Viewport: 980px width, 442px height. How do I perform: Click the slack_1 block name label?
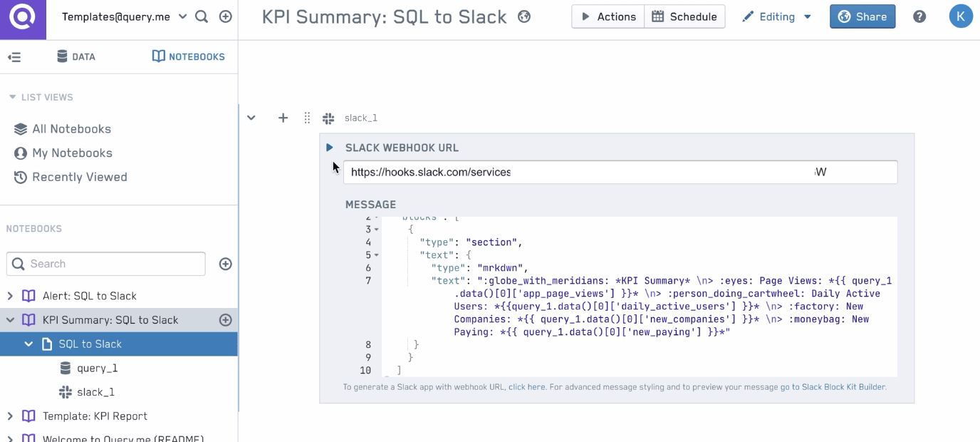tap(361, 118)
